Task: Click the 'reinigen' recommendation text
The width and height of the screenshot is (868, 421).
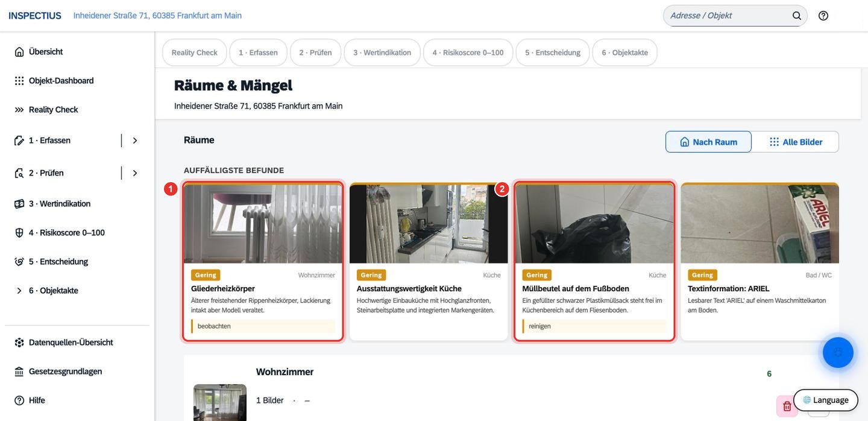Action: click(539, 326)
